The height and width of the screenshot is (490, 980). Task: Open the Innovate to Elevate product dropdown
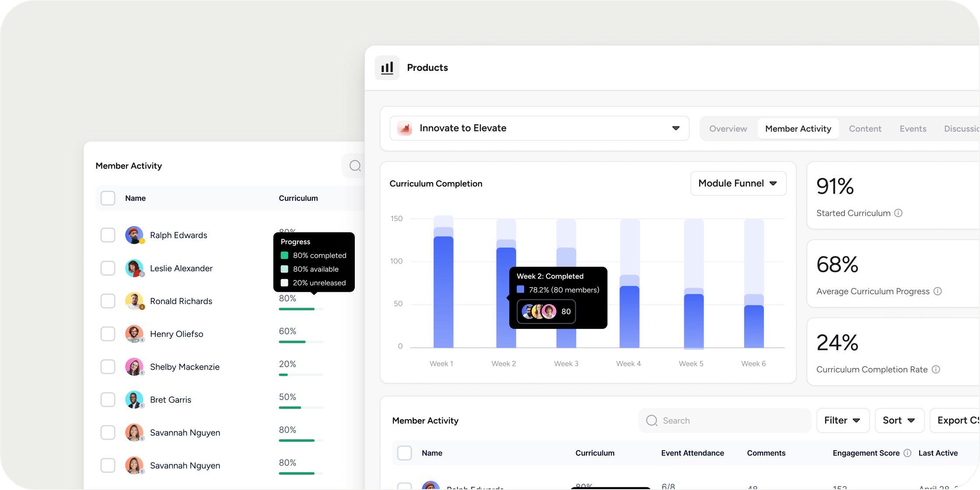point(539,128)
